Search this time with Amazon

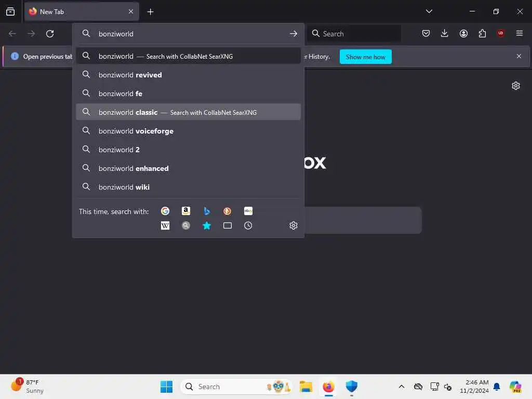pyautogui.click(x=186, y=211)
